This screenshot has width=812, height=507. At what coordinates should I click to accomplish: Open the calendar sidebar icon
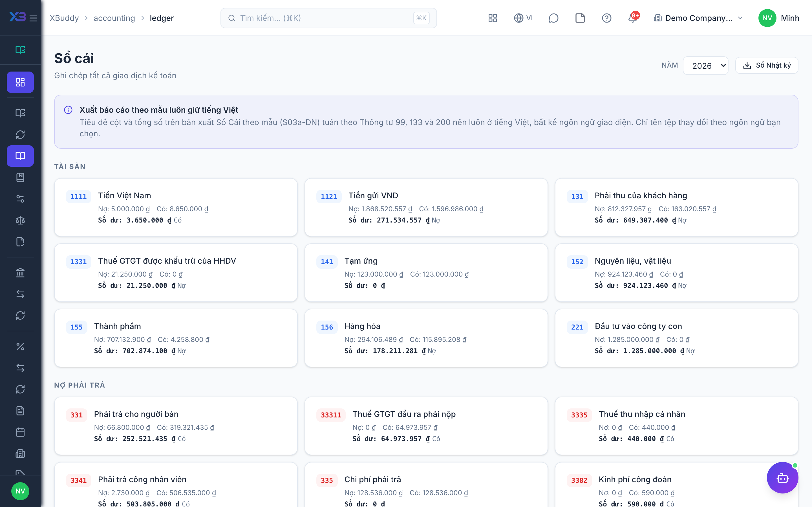point(20,432)
